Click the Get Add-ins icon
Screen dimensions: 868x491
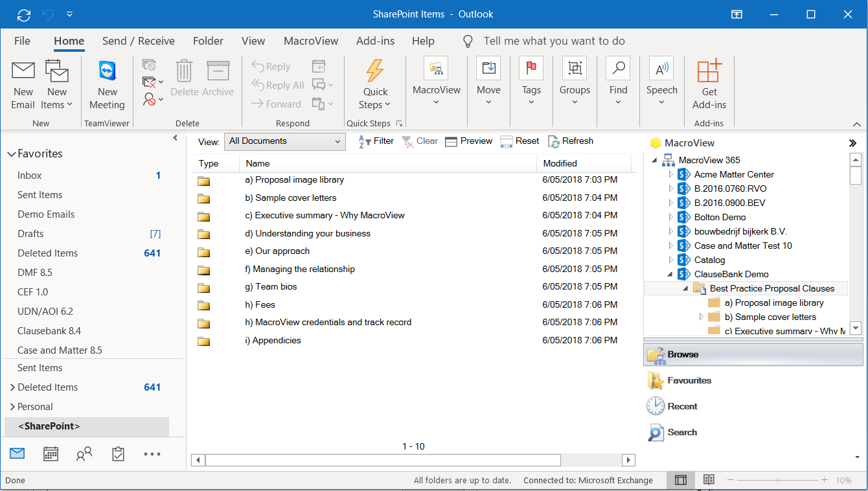coord(709,71)
